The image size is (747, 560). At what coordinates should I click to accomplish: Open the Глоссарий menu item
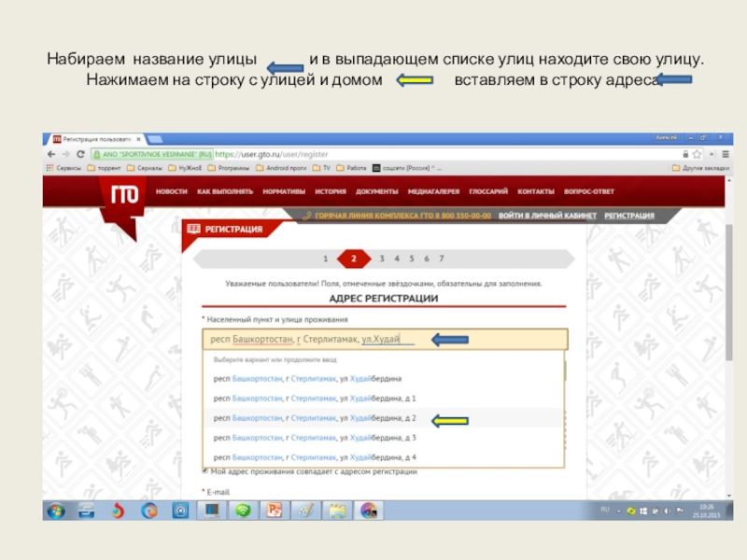[488, 191]
